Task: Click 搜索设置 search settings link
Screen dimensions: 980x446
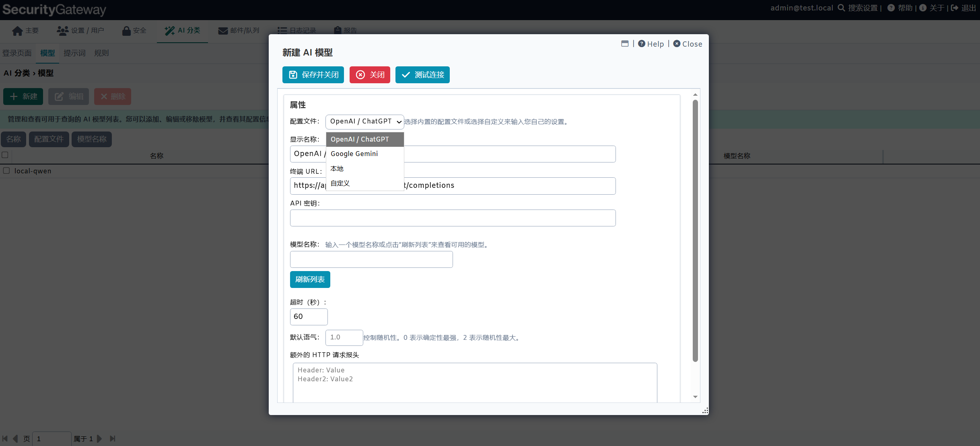Action: tap(858, 8)
